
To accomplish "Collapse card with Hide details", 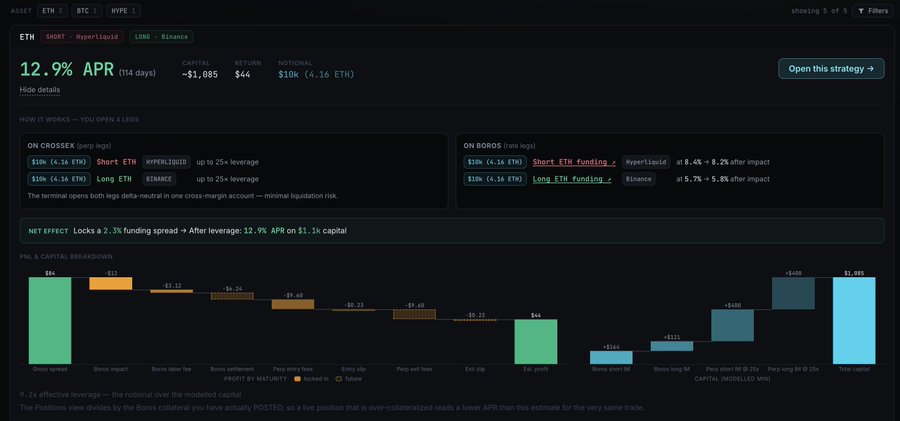I will pyautogui.click(x=40, y=90).
